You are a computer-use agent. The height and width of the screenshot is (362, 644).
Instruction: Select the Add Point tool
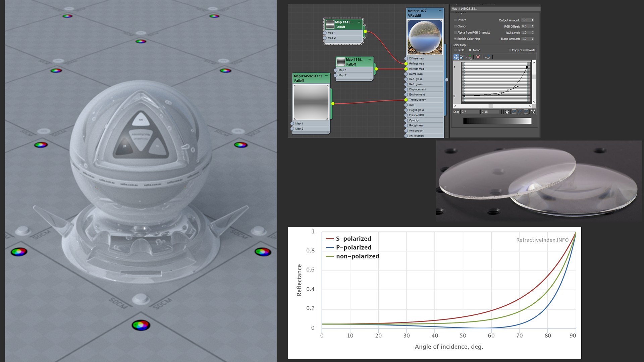click(x=469, y=57)
